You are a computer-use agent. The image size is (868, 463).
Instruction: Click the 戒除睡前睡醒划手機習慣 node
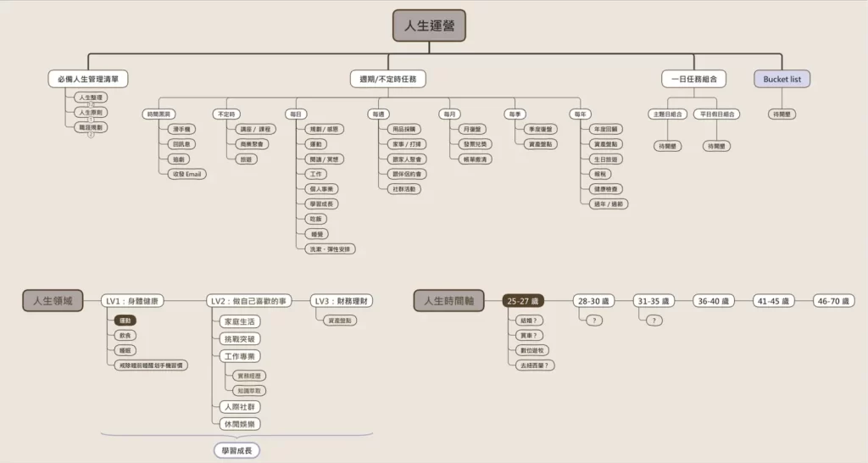[153, 365]
